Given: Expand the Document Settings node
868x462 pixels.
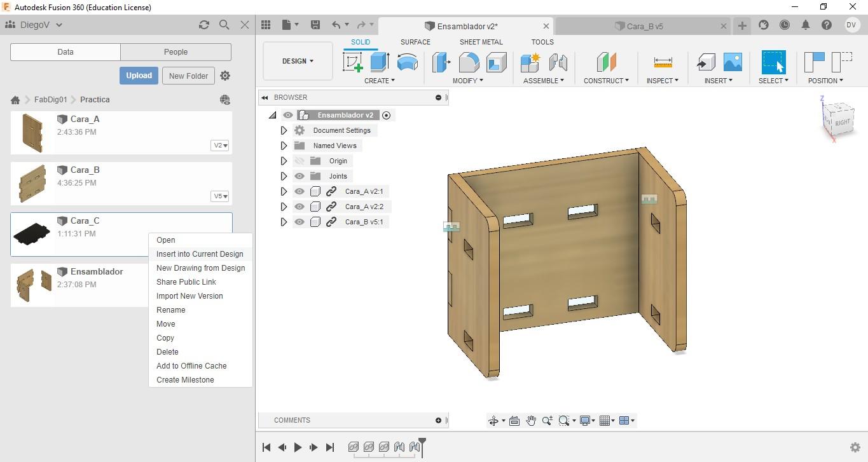Looking at the screenshot, I should click(284, 130).
